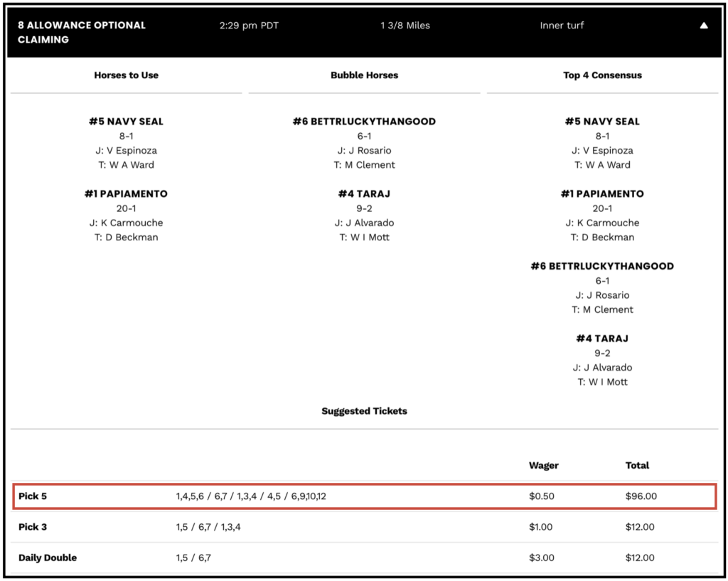Click #1 PAPIAMENTO under Top 4 Consensus
The image size is (728, 581).
pos(603,194)
